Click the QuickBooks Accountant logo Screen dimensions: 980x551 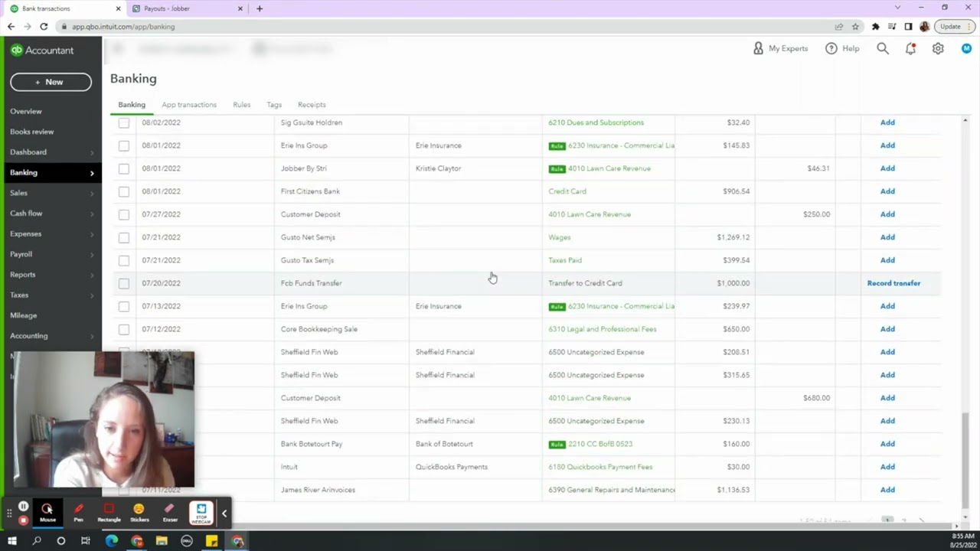[x=42, y=51]
